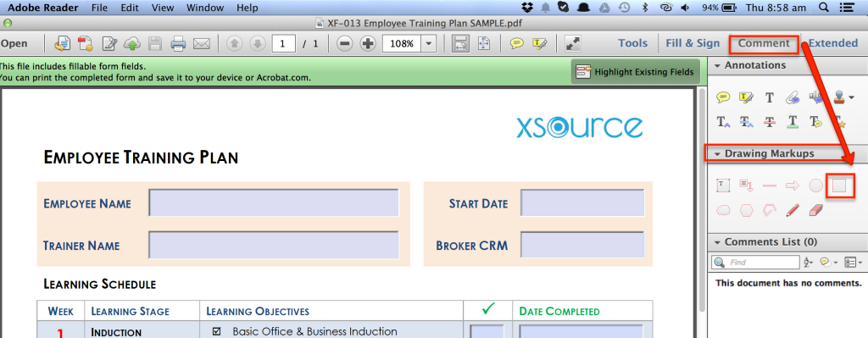The width and height of the screenshot is (868, 338).
Task: Select the Attach File paperclip tool
Action: [793, 98]
